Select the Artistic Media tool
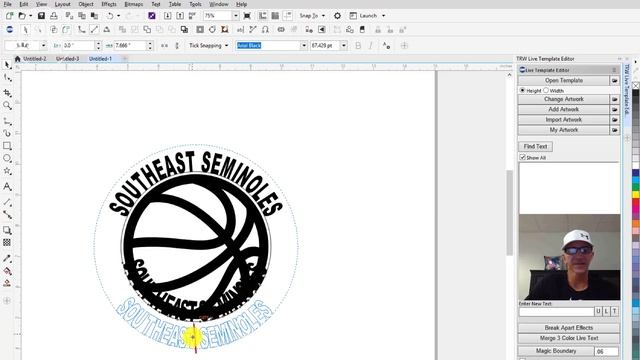The height and width of the screenshot is (360, 640). coord(7,133)
